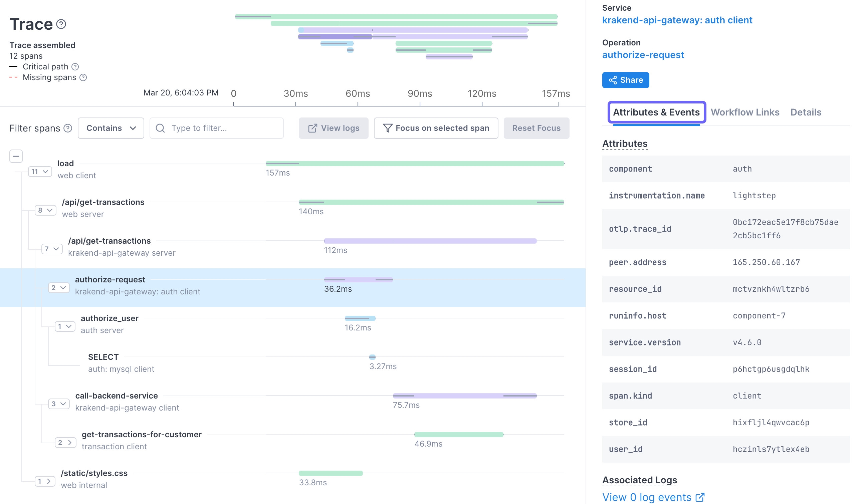Viewport: 860px width, 504px height.
Task: Click the Filter spans help icon
Action: (67, 128)
